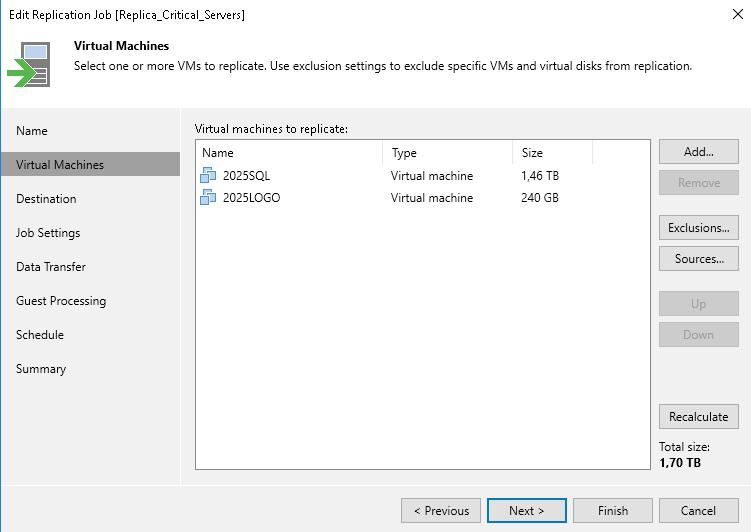View the Summary step
The width and height of the screenshot is (751, 532).
[41, 369]
